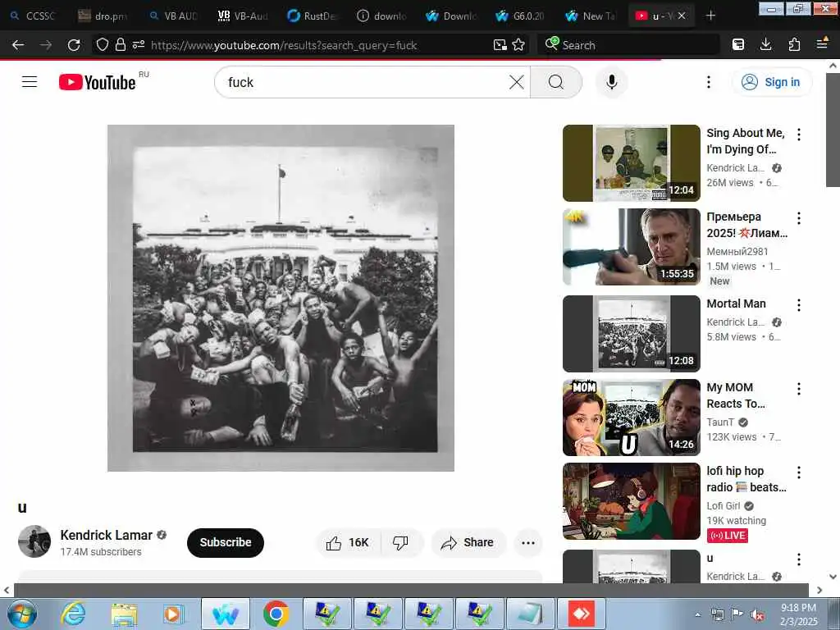The image size is (840, 630).
Task: Open options for 'Премьера 2025!' video
Action: 799,218
